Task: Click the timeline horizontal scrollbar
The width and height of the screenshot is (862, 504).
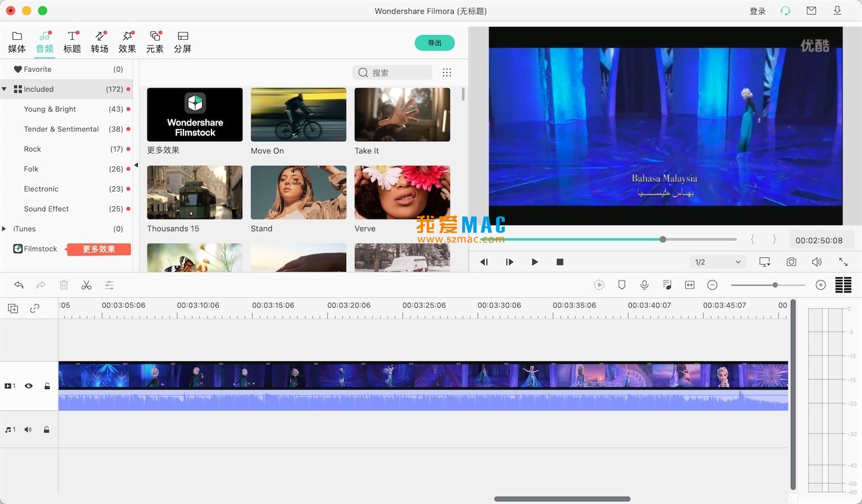Action: tap(562, 499)
